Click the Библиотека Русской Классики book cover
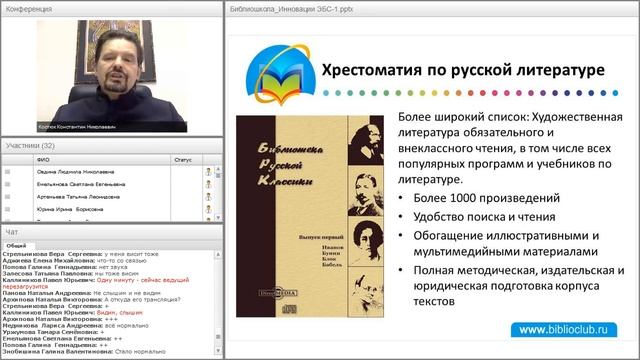This screenshot has height=360, width=640. [310, 216]
